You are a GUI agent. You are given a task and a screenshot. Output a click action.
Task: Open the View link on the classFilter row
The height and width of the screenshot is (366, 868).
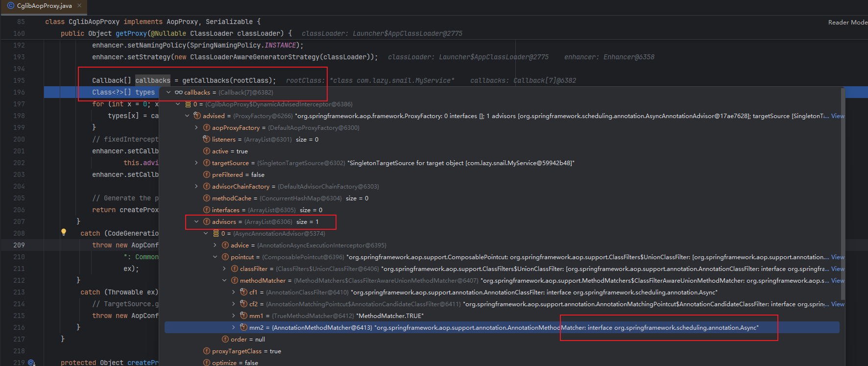(838, 269)
